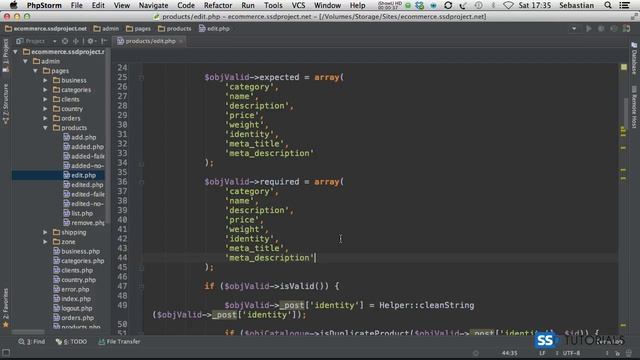Open the Tools menu
The image size is (640, 360).
tap(273, 5)
